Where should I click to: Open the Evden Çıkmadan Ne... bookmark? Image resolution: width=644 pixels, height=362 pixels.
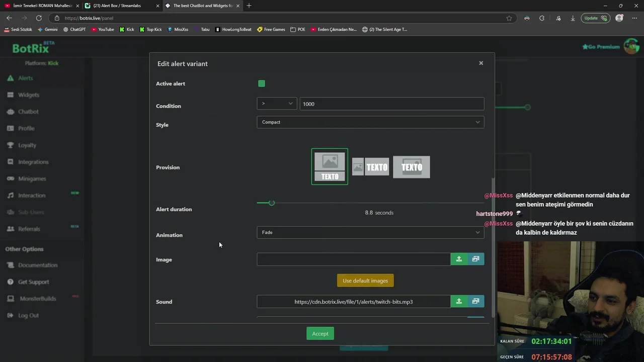(x=334, y=30)
